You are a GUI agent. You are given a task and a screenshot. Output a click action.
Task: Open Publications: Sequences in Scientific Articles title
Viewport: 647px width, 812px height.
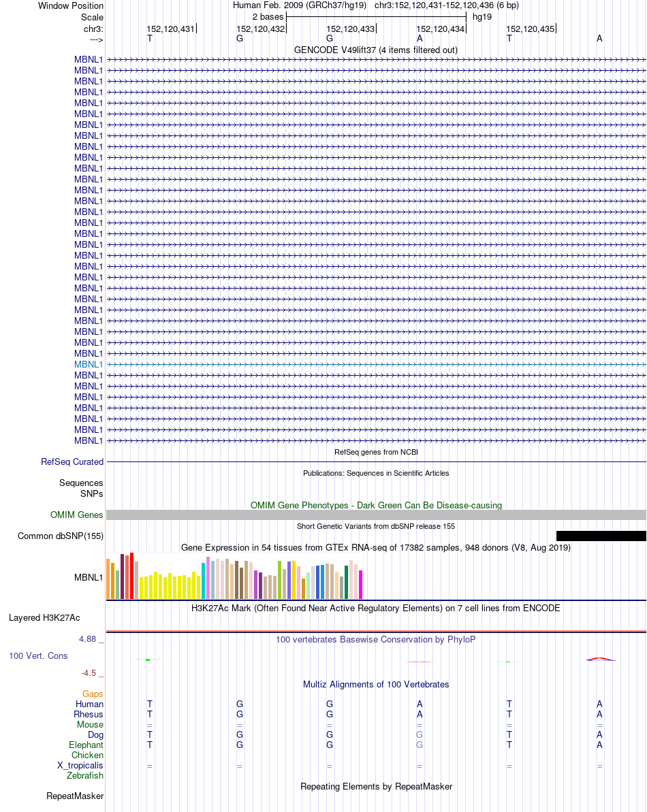point(376,473)
